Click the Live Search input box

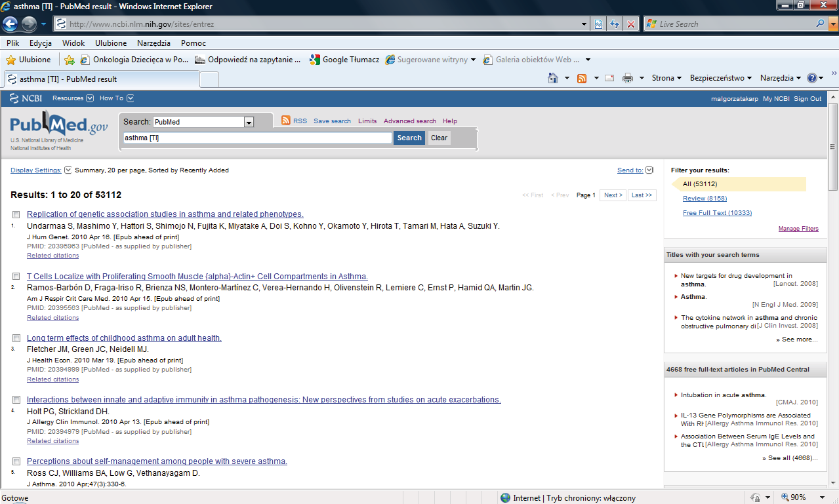(x=729, y=24)
